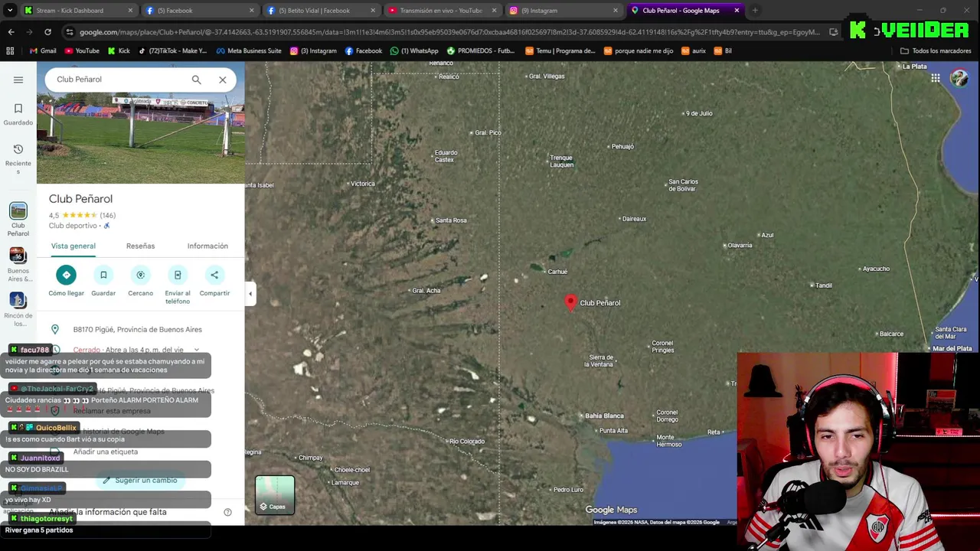Switch to the Reseñas tab

tap(140, 246)
